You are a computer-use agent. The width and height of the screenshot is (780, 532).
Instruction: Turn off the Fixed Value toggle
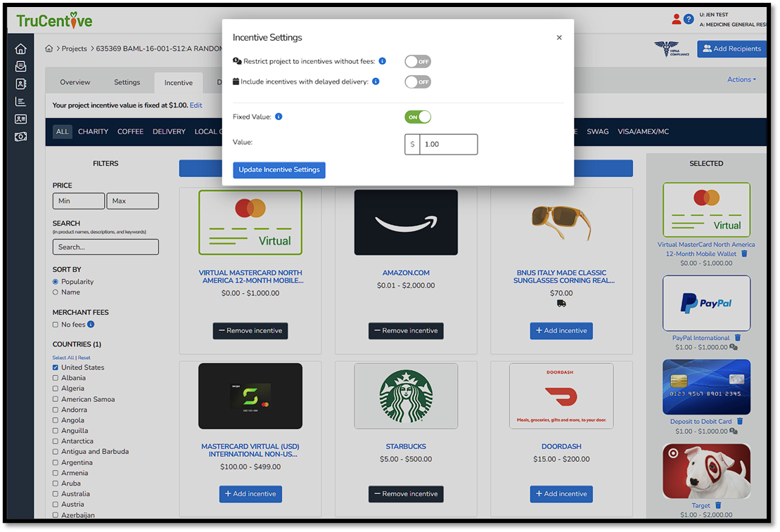click(x=418, y=117)
